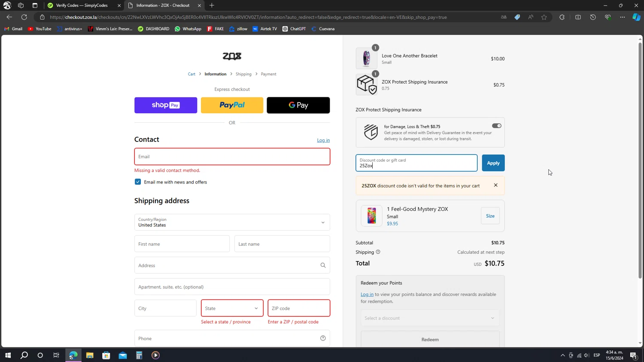Click shipping info question icon
This screenshot has width=644, height=362.
coord(378,252)
